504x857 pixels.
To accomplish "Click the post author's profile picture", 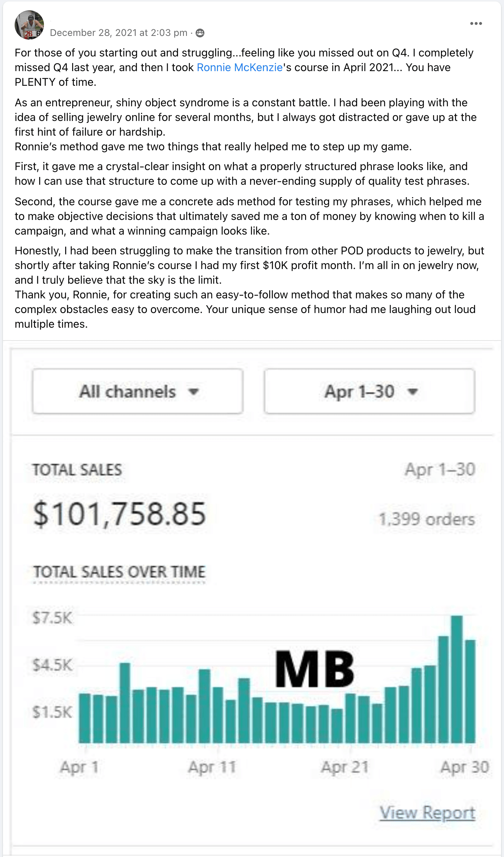I will coord(29,25).
